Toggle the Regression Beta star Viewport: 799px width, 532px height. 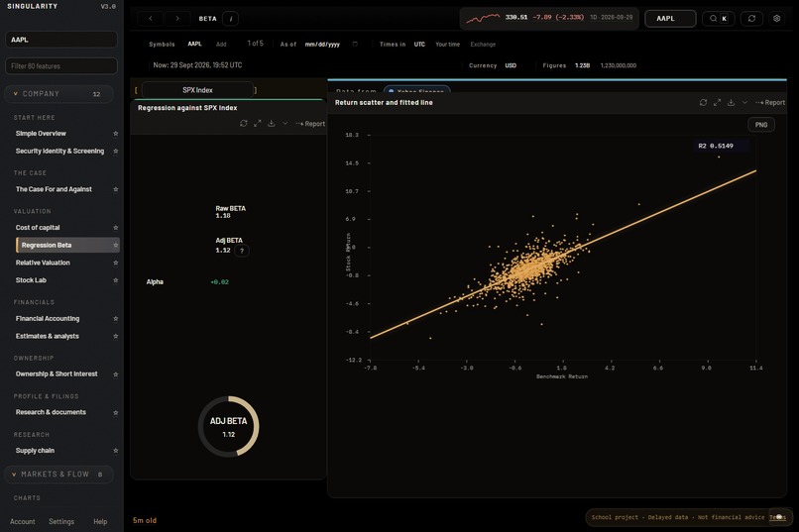[x=116, y=246]
